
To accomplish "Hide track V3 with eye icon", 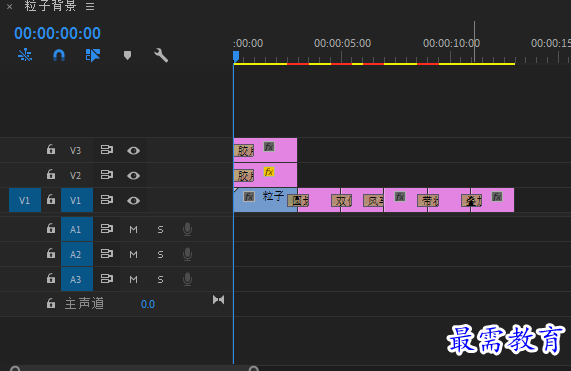I will pos(133,150).
